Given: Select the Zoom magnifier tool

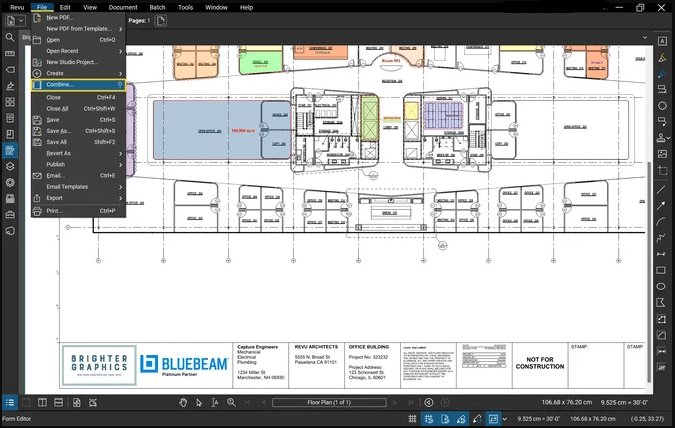Looking at the screenshot, I should [231, 403].
